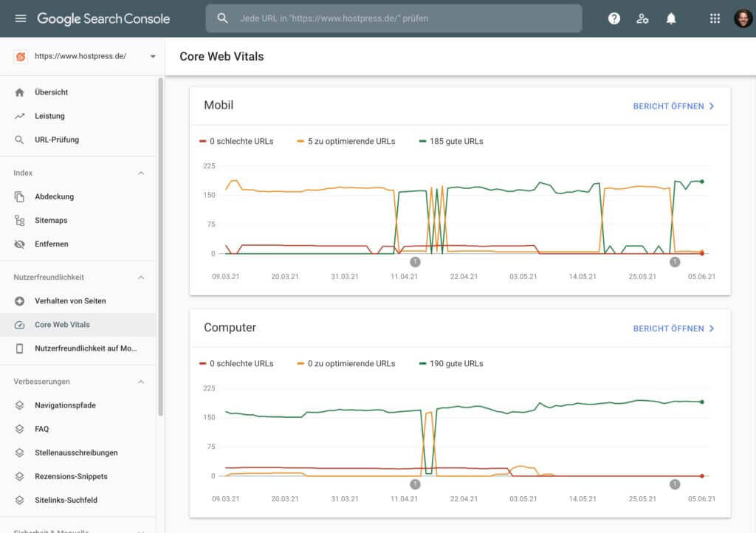Click the search magnifier icon in the URL bar
Screen dimensions: 756x533
pyautogui.click(x=222, y=18)
